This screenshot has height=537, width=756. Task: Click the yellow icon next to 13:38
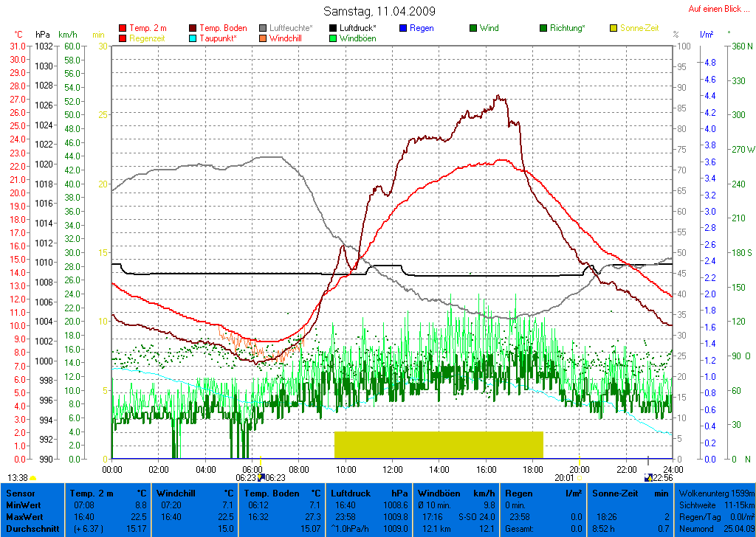coord(32,477)
